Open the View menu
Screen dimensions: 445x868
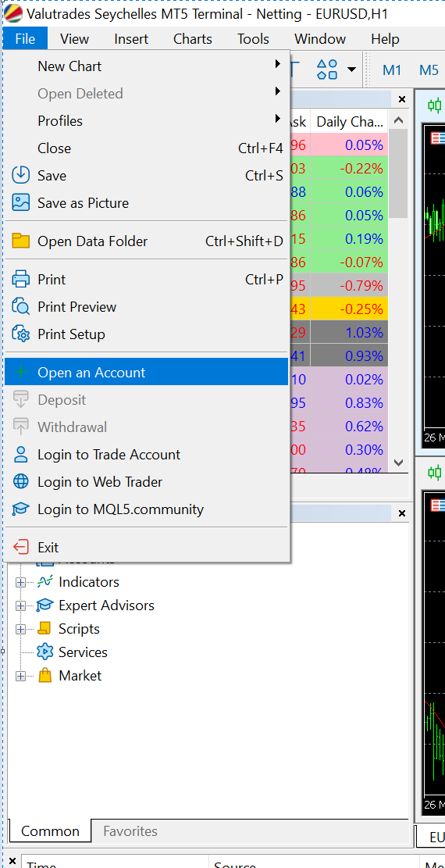click(x=74, y=39)
